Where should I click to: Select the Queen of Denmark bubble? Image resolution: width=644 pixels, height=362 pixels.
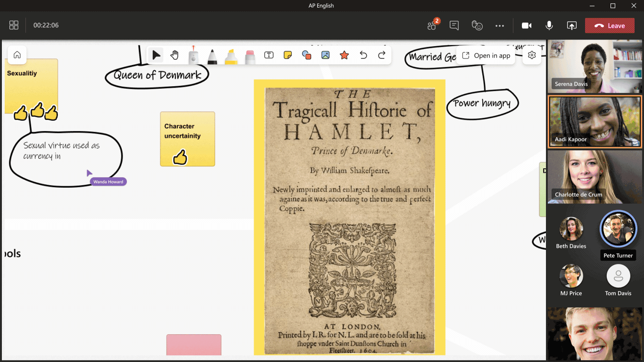[x=157, y=75]
